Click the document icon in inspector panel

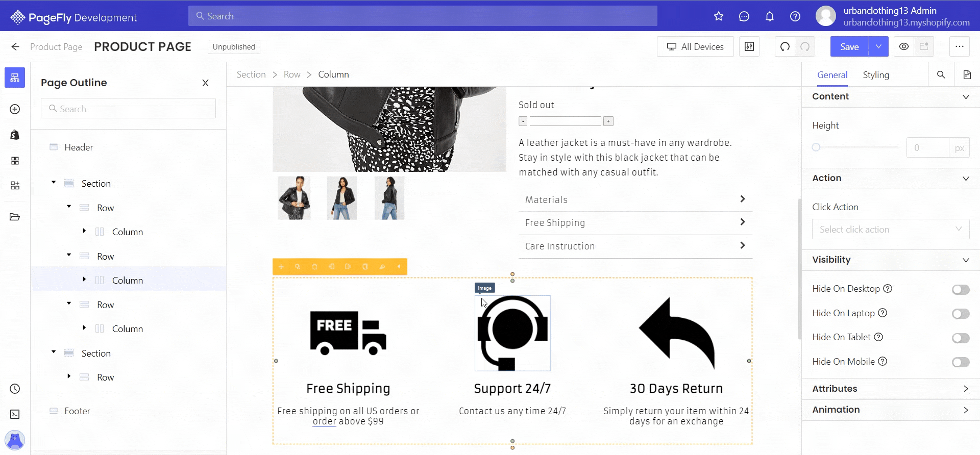tap(967, 75)
